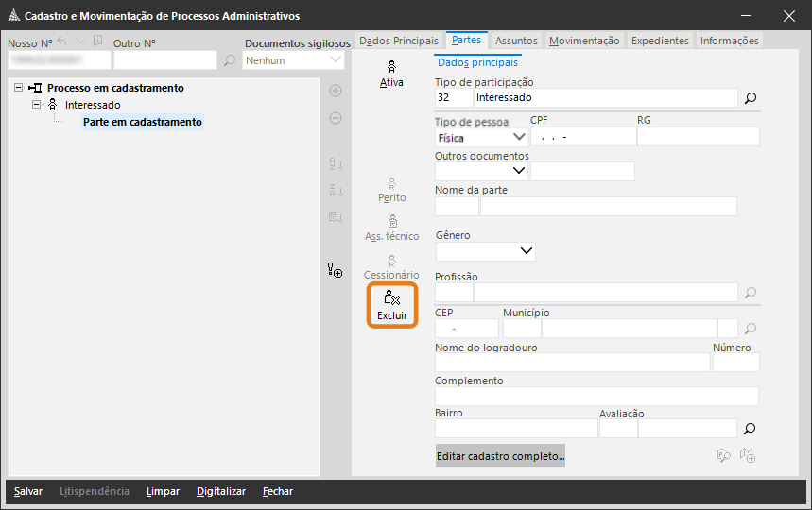Switch to the Movimentação tab
812x510 pixels.
584,41
